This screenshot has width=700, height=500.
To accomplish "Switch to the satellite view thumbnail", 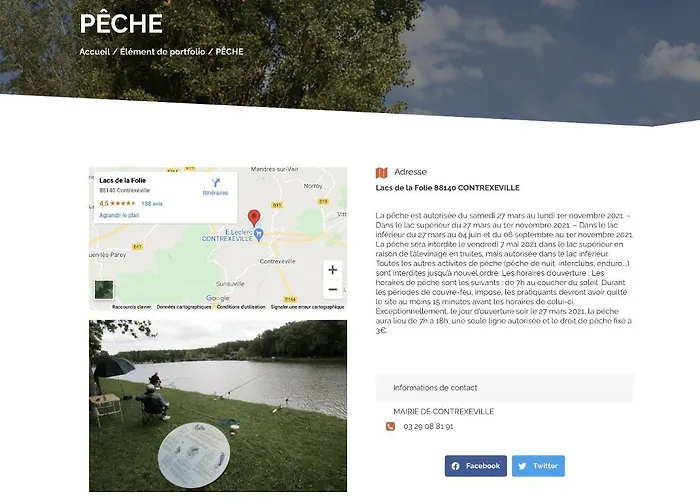I will point(104,290).
